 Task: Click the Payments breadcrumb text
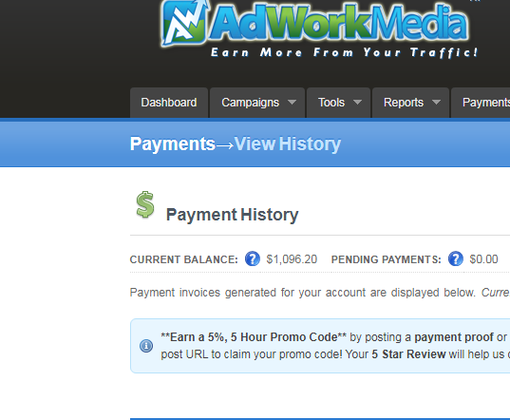tap(173, 143)
